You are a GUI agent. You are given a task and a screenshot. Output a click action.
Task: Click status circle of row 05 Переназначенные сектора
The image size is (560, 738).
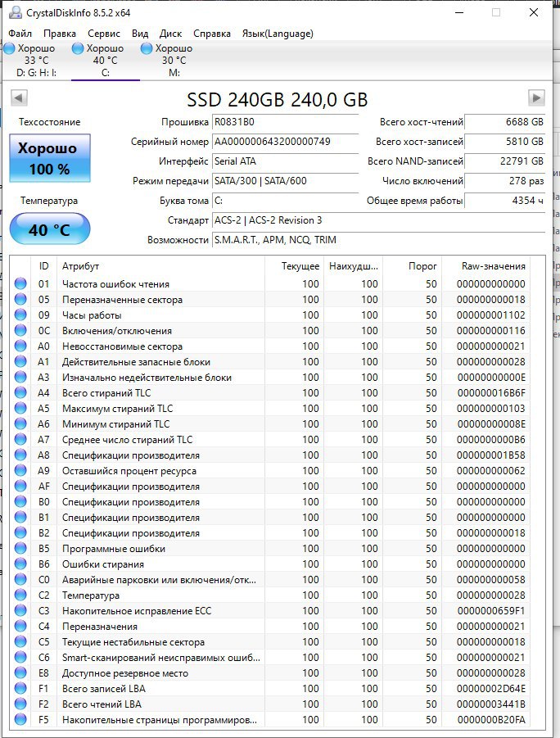coord(20,299)
